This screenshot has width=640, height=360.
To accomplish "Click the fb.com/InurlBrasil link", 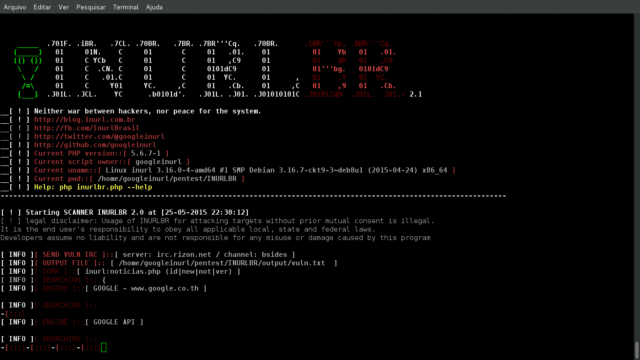I will click(x=87, y=128).
